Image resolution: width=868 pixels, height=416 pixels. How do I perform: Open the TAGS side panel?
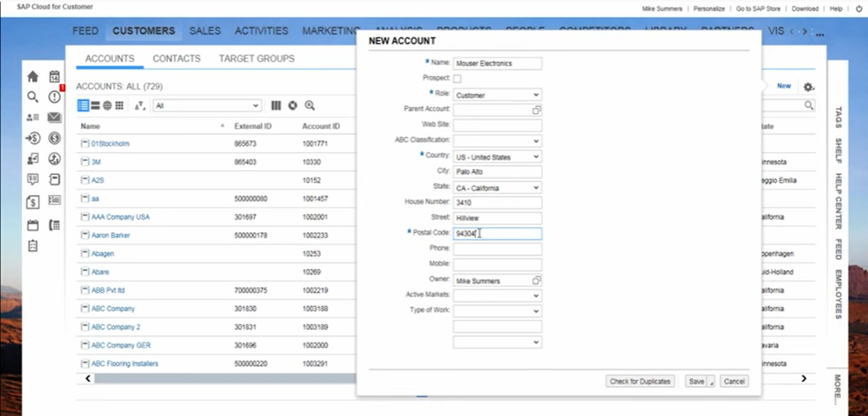click(838, 117)
